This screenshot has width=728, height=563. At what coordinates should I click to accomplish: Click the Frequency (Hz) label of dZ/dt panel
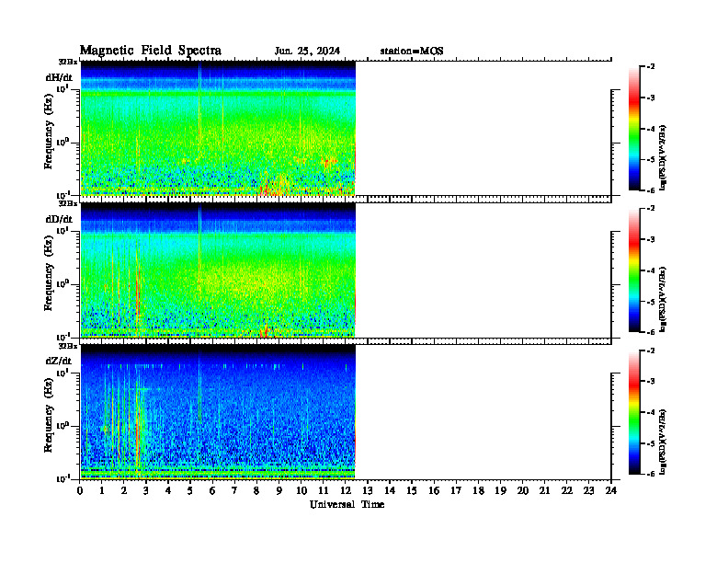[x=49, y=415]
